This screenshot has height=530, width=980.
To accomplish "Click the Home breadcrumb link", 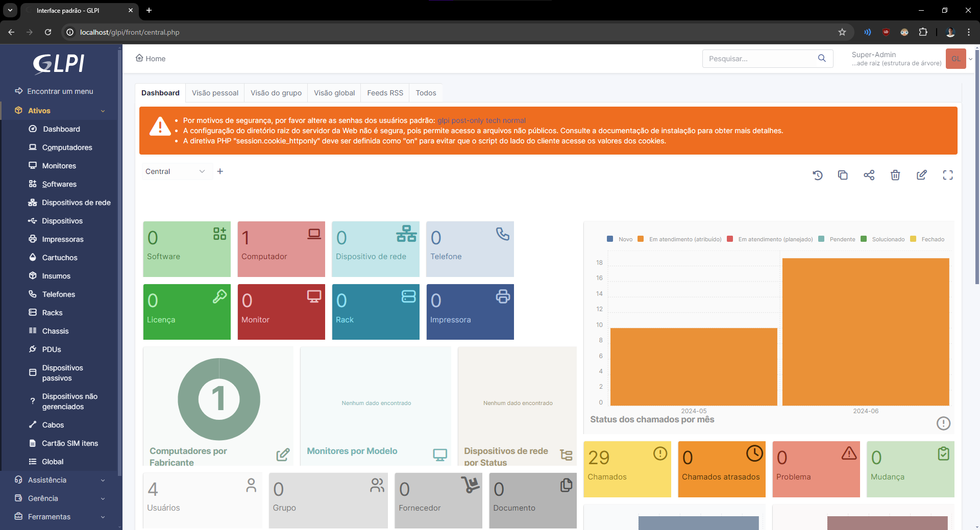I will (151, 59).
